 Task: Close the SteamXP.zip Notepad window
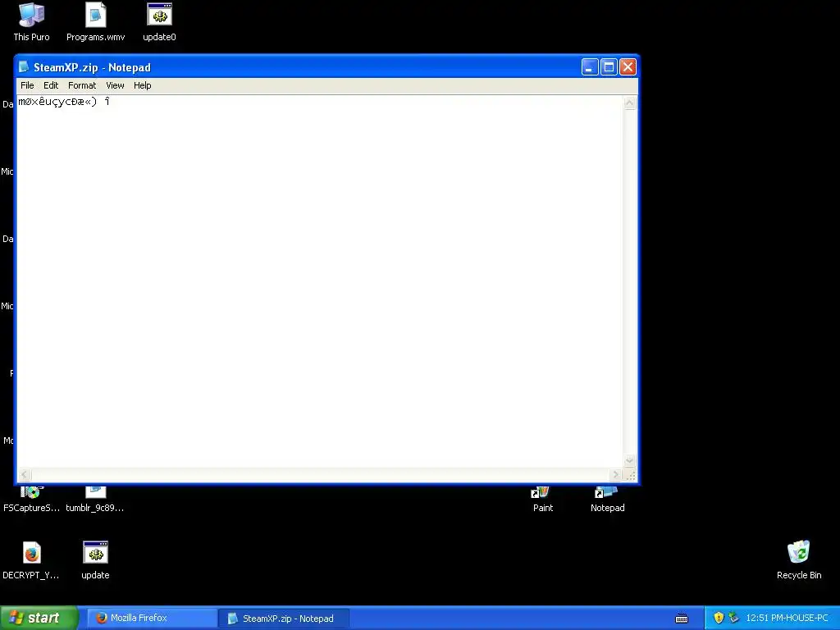628,67
